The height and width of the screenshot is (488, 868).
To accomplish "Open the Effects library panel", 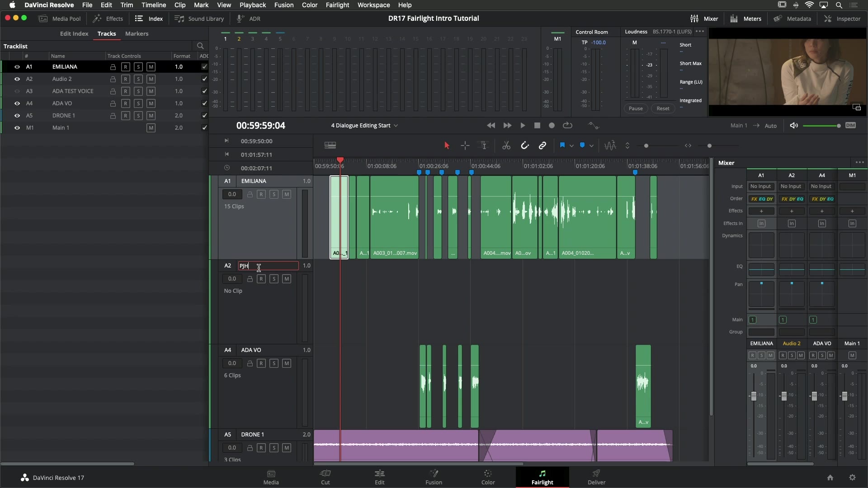I will pyautogui.click(x=108, y=19).
